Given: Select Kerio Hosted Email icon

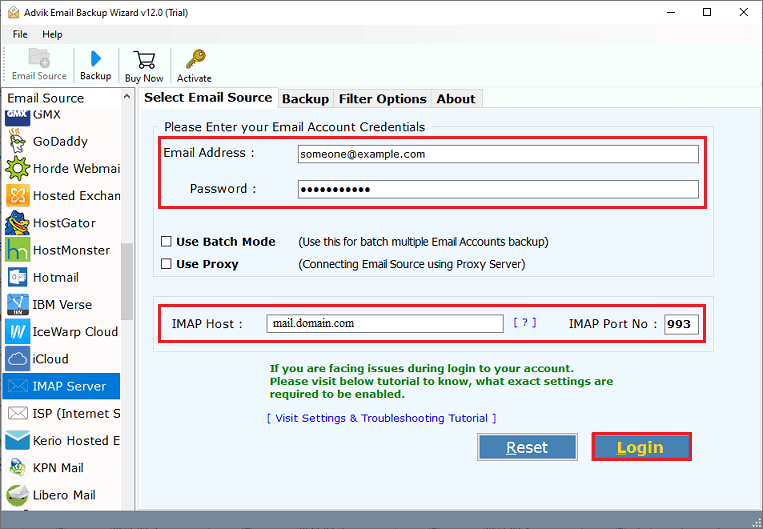Looking at the screenshot, I should pos(18,440).
